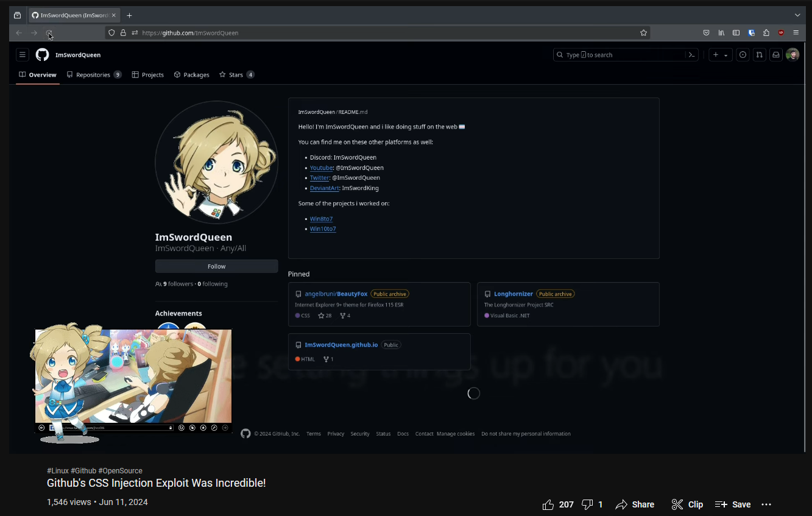
Task: Click the GitHub 'Type / to search' field
Action: (x=618, y=55)
